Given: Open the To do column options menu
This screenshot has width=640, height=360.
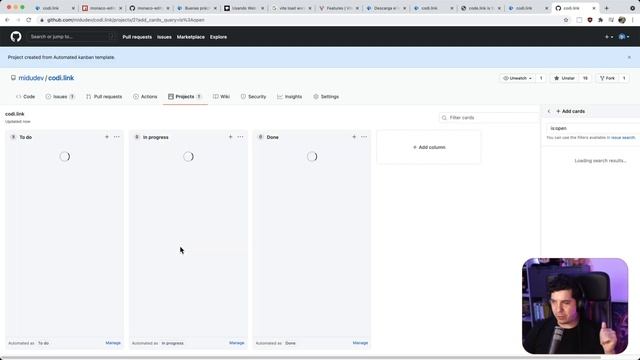Looking at the screenshot, I should tap(117, 137).
